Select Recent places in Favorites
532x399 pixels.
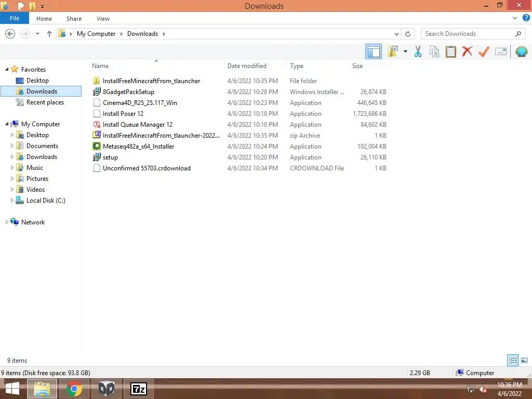click(x=45, y=102)
